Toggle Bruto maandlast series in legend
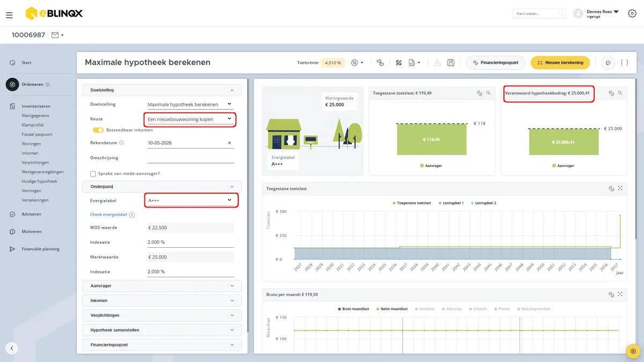 coord(354,309)
